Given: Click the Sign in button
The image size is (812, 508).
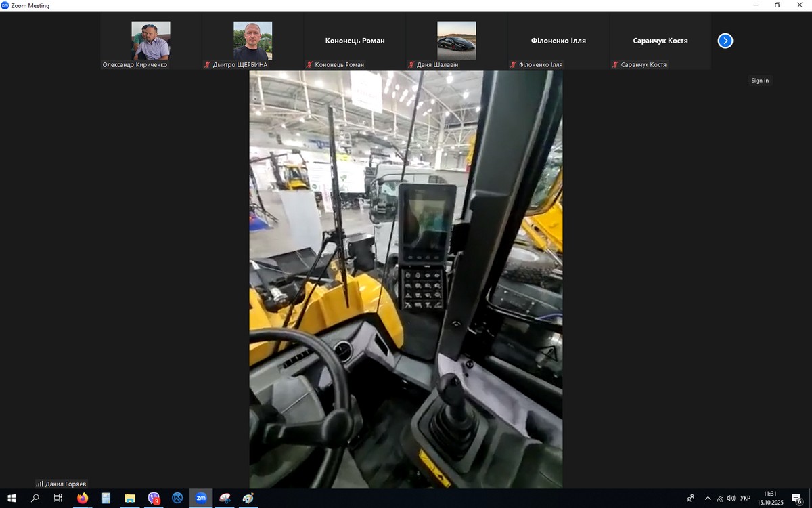Looking at the screenshot, I should pyautogui.click(x=759, y=81).
